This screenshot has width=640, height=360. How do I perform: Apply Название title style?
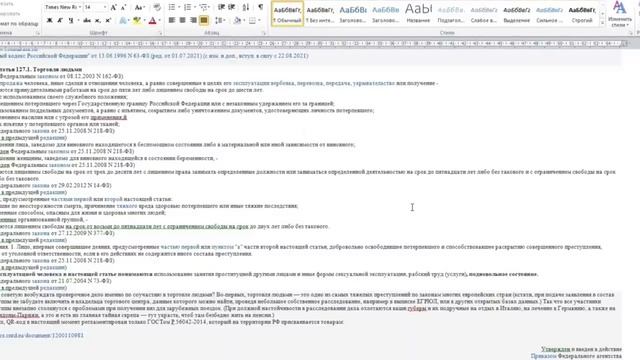[418, 14]
